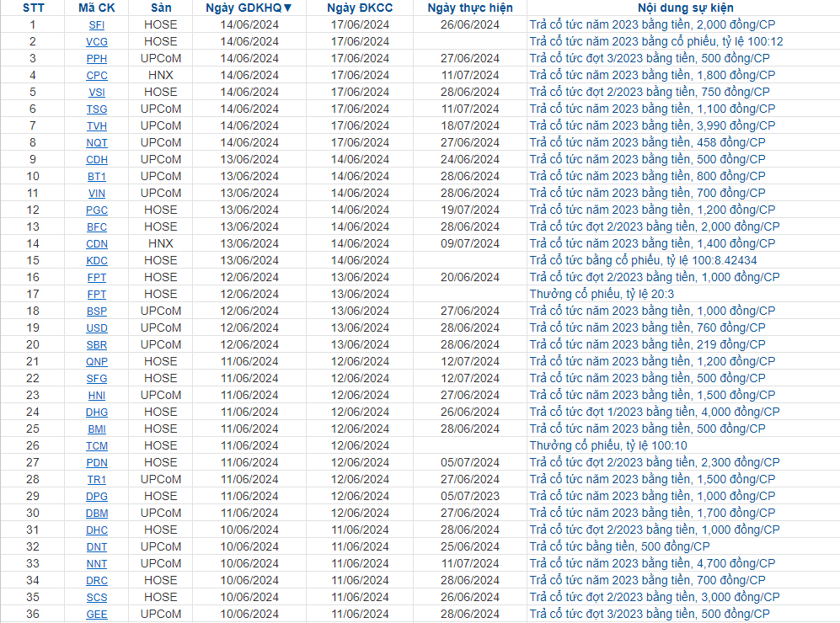Open the DPG stock code link
The width and height of the screenshot is (840, 623).
(x=96, y=497)
